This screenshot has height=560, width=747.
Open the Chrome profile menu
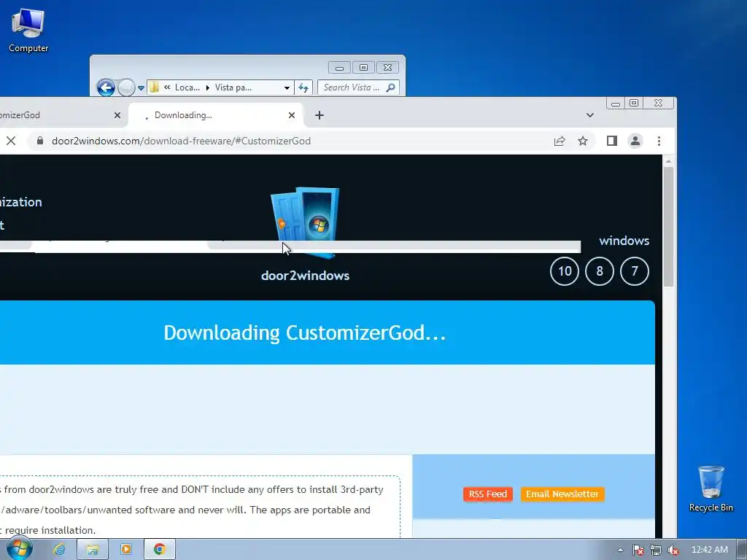tap(635, 141)
